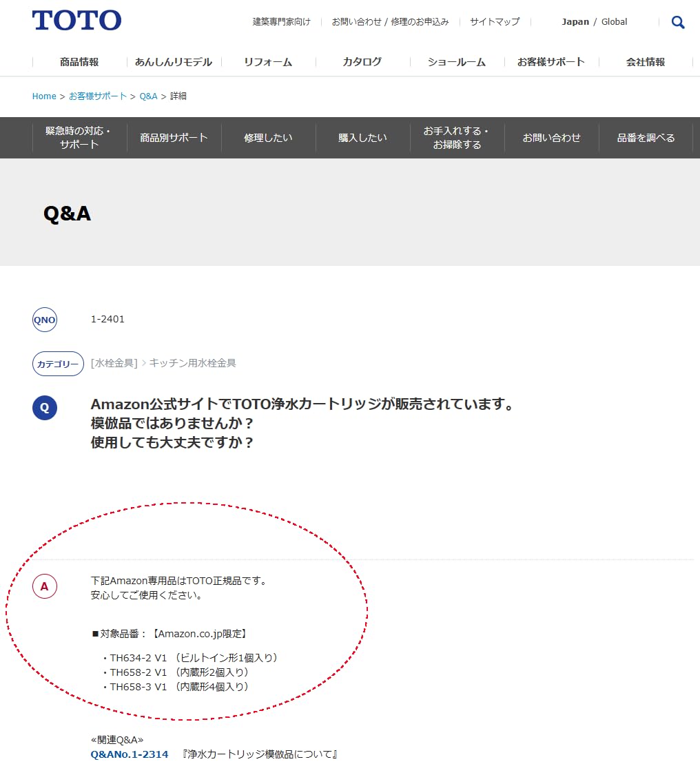Click the TOTO logo

point(76,20)
